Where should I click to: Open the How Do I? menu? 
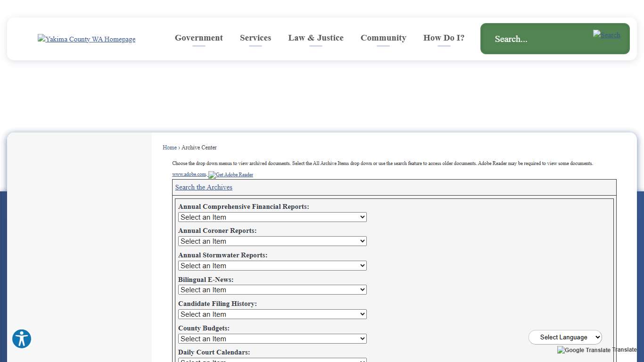[x=444, y=38]
